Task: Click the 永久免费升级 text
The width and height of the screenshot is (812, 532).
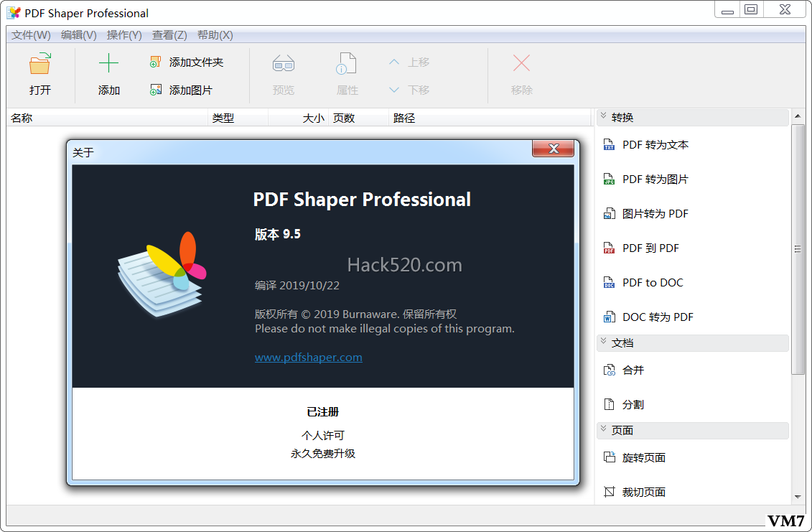Action: point(322,453)
